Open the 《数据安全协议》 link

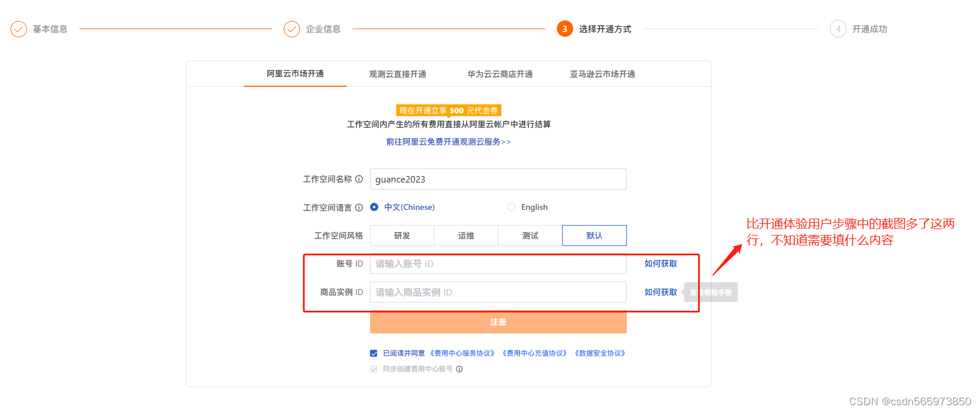pos(600,353)
